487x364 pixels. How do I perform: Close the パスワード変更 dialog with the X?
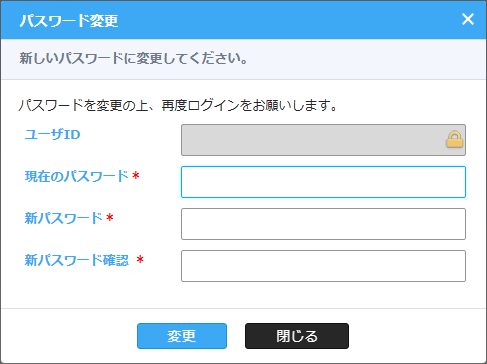tap(468, 19)
